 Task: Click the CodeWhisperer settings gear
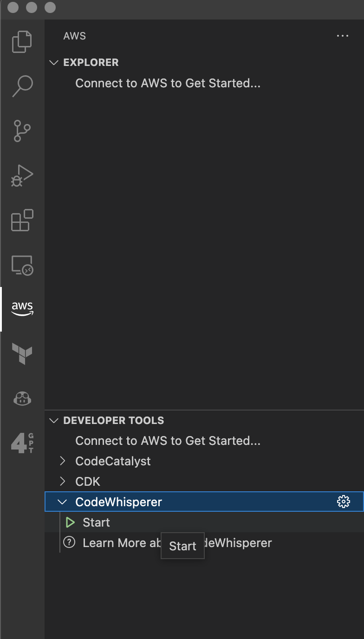tap(343, 502)
